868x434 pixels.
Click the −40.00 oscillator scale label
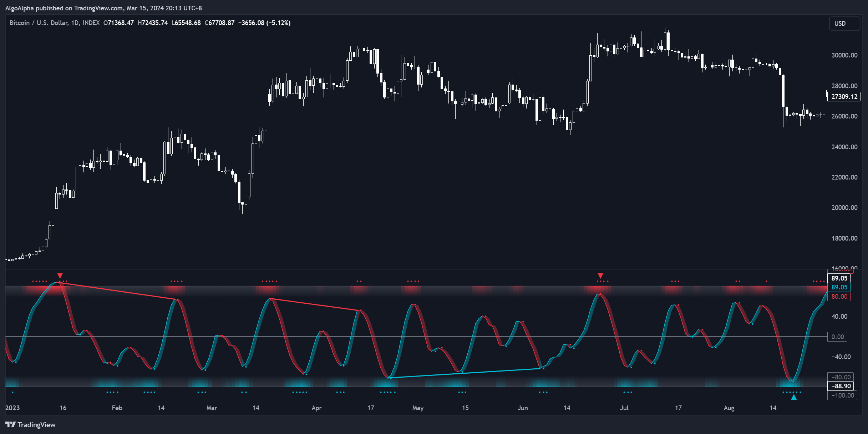point(841,357)
